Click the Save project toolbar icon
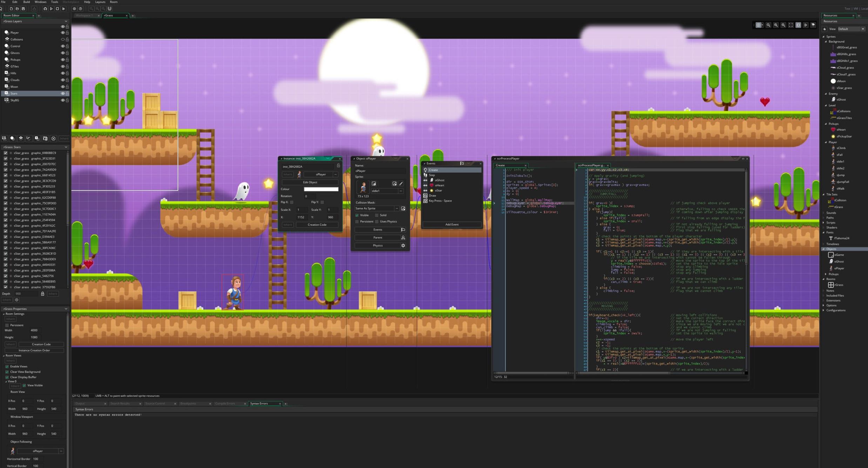Viewport: 868px width, 468px height. [x=23, y=9]
